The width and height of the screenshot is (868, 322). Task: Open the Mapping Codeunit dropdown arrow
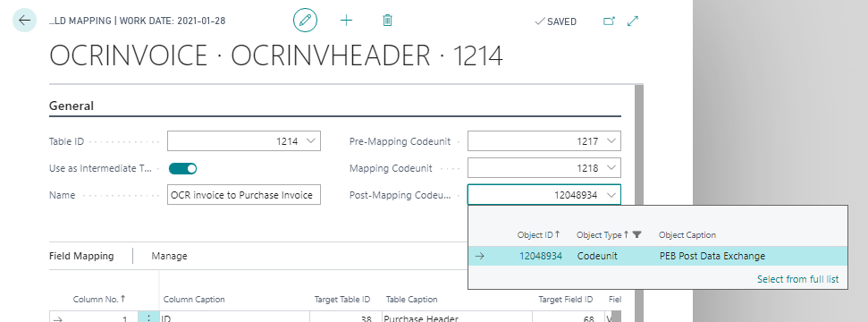tap(611, 168)
